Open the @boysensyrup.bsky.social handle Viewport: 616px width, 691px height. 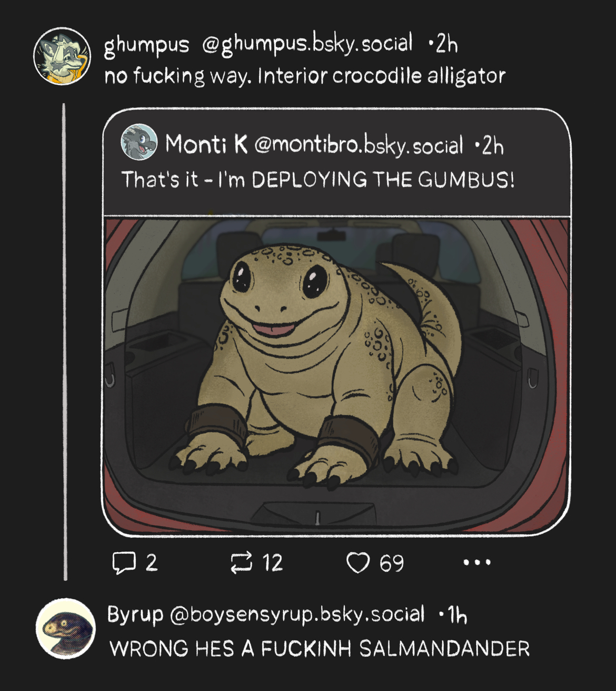pyautogui.click(x=297, y=615)
